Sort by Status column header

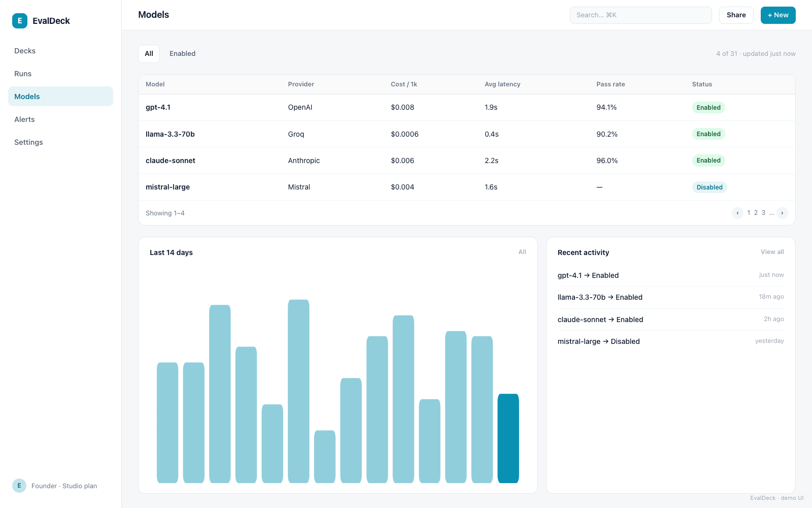[702, 84]
